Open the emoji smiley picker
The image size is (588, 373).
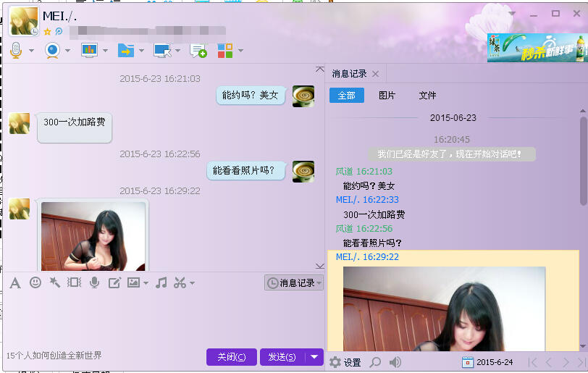pos(35,282)
